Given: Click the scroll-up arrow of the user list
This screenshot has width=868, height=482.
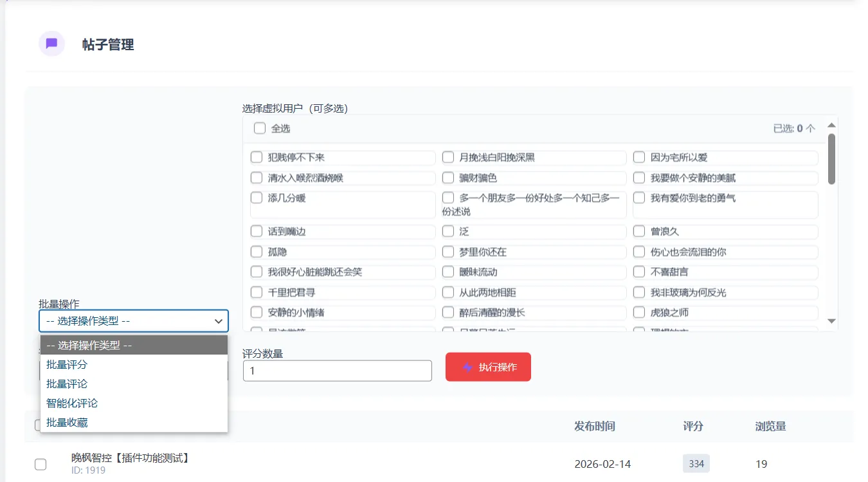Looking at the screenshot, I should 831,124.
